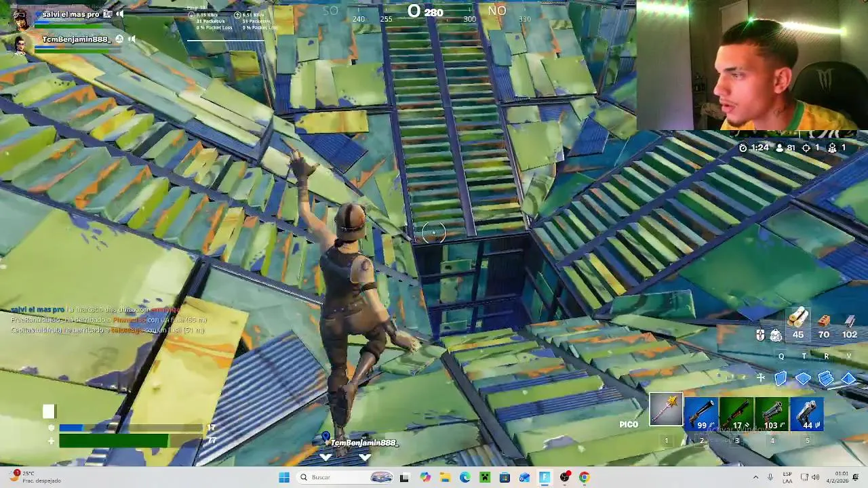Click platform icon beside TcmBenjamin888_
868x488 pixels.
coord(119,39)
